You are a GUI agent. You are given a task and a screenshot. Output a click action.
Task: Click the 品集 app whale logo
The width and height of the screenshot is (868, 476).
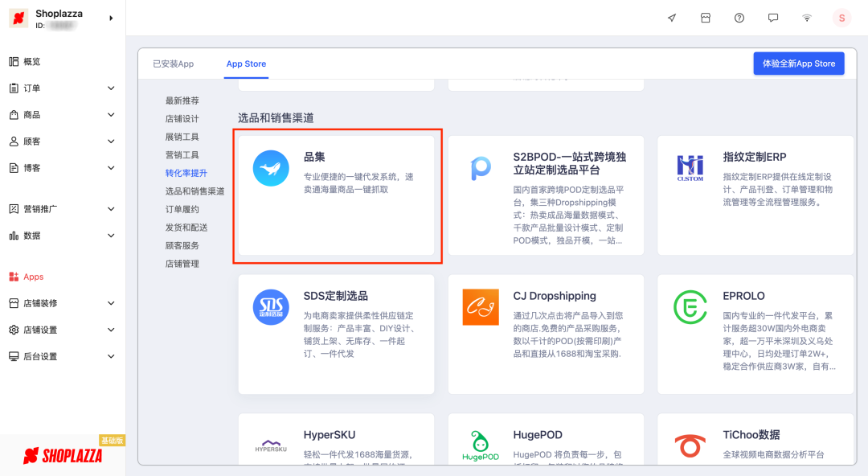pos(271,169)
